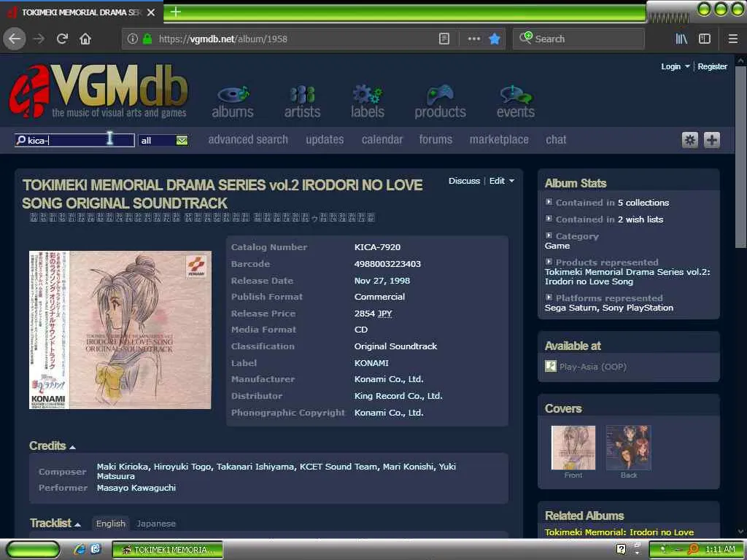Screen dimensions: 747x560
Task: Go back to previous page
Action: 15,39
